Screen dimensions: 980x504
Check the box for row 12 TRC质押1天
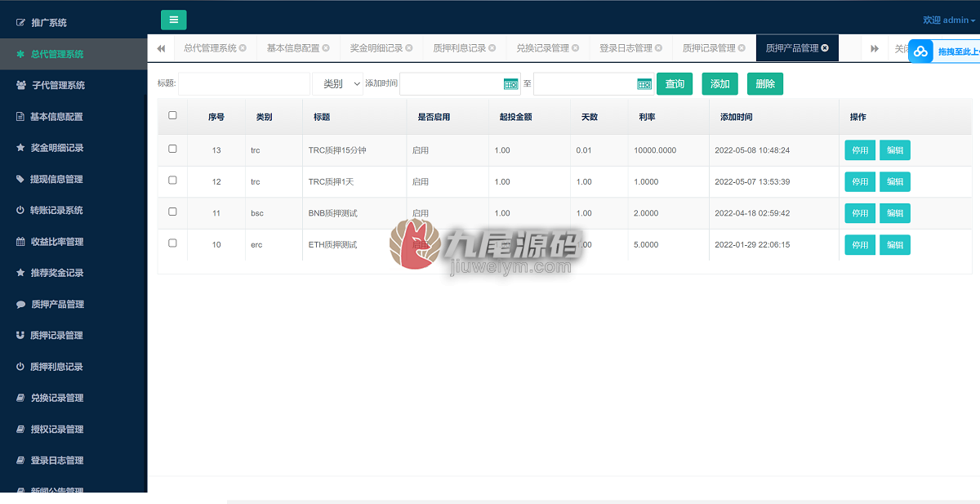click(172, 181)
